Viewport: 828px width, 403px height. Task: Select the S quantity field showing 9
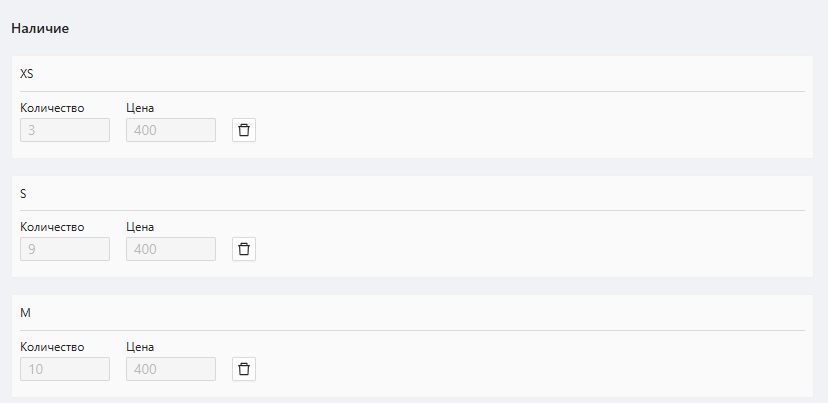[65, 249]
